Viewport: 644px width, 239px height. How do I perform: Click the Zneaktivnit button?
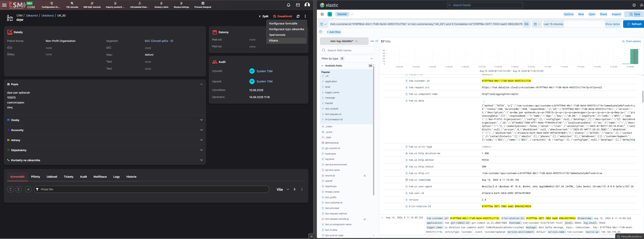(x=283, y=16)
